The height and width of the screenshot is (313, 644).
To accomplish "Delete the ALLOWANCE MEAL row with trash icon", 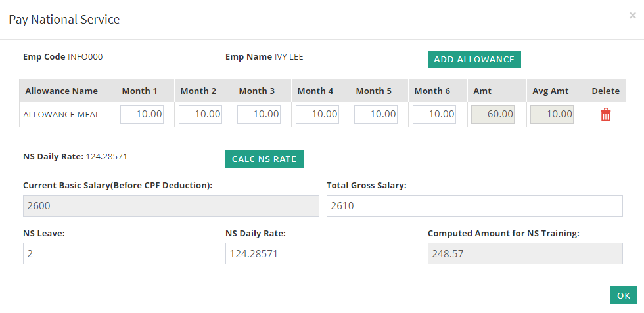I will point(605,115).
